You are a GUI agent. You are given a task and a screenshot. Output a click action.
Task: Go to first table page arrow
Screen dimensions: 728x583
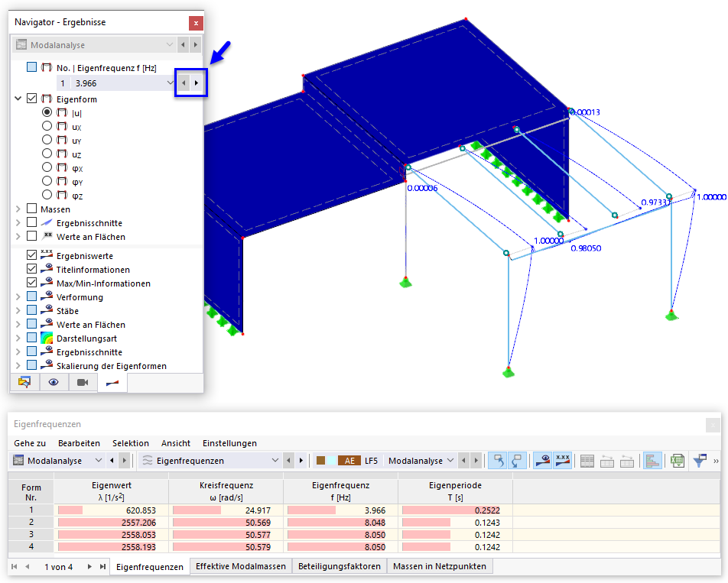pyautogui.click(x=15, y=566)
